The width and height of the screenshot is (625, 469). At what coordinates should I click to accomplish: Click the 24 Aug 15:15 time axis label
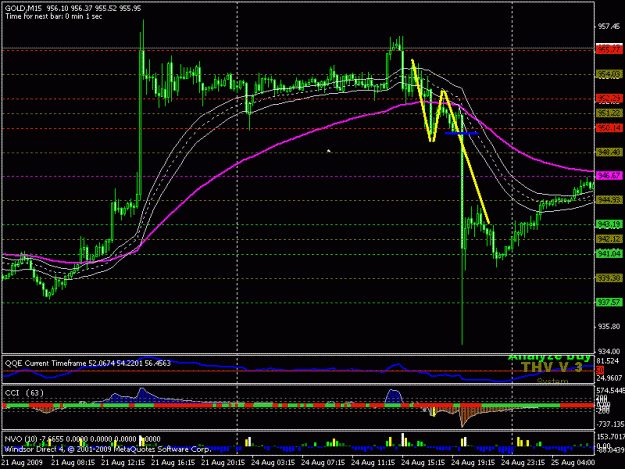coord(423,463)
